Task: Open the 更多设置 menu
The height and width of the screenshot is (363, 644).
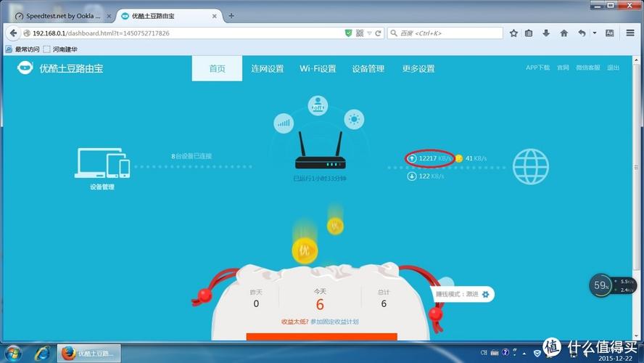Action: point(418,69)
